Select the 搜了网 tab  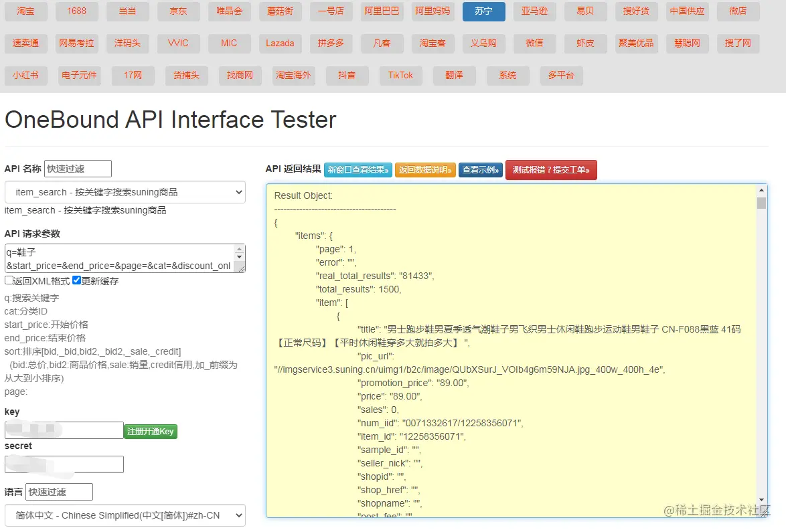[738, 43]
